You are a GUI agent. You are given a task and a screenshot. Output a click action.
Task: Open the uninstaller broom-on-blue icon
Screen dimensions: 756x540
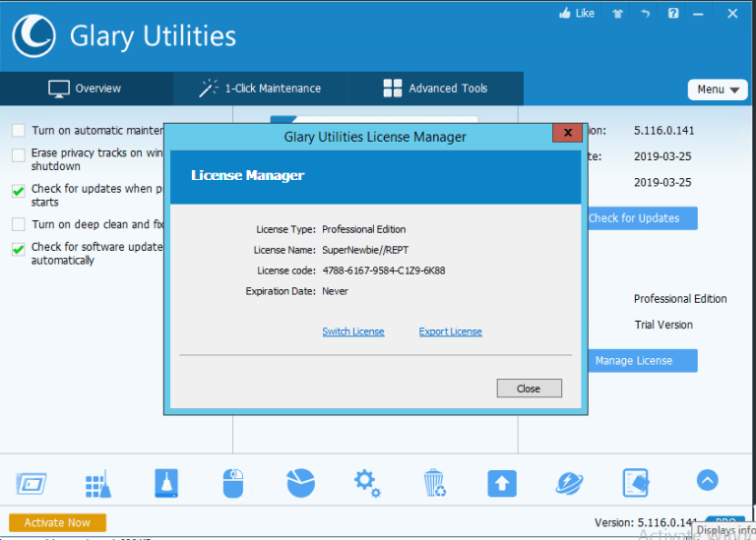(x=166, y=483)
